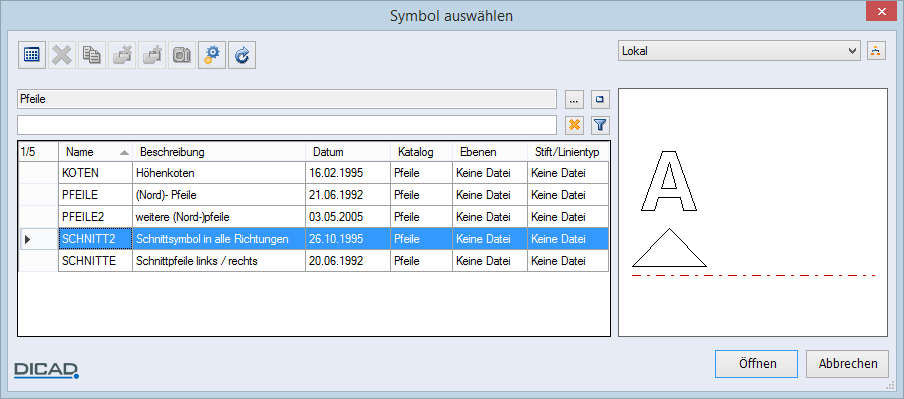Image resolution: width=904 pixels, height=399 pixels.
Task: Click the refresh arrow toolbar icon
Action: (242, 55)
